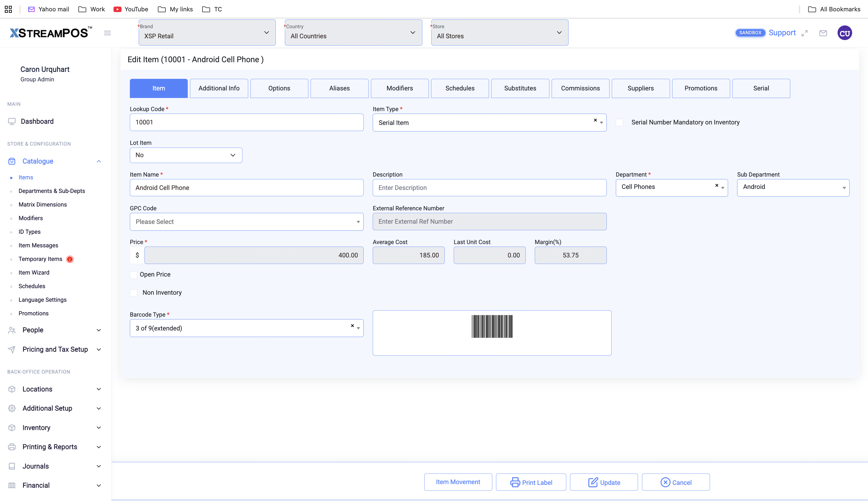868x501 pixels.
Task: Click the People section icon
Action: [12, 330]
